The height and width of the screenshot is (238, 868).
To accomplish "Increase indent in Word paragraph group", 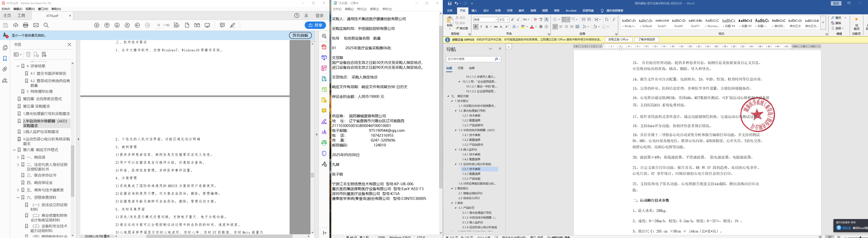I will (x=589, y=20).
